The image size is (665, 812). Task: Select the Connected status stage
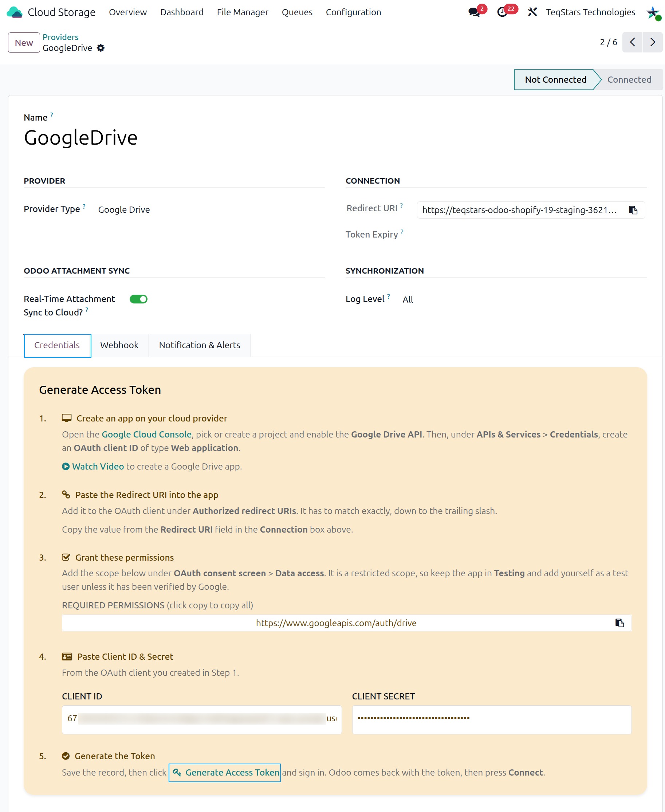(629, 80)
